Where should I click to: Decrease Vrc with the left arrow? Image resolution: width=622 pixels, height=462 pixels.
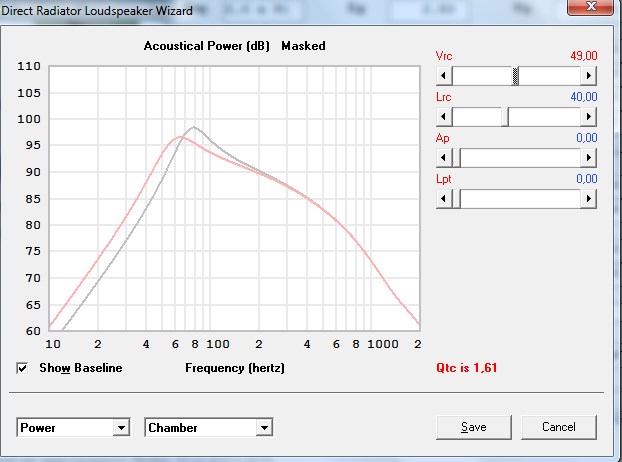tap(444, 76)
